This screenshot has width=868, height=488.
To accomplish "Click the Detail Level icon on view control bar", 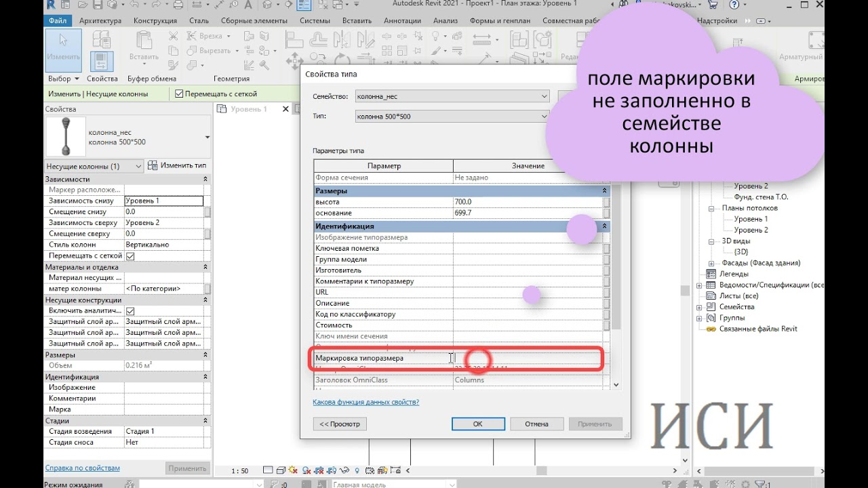I will [x=268, y=470].
